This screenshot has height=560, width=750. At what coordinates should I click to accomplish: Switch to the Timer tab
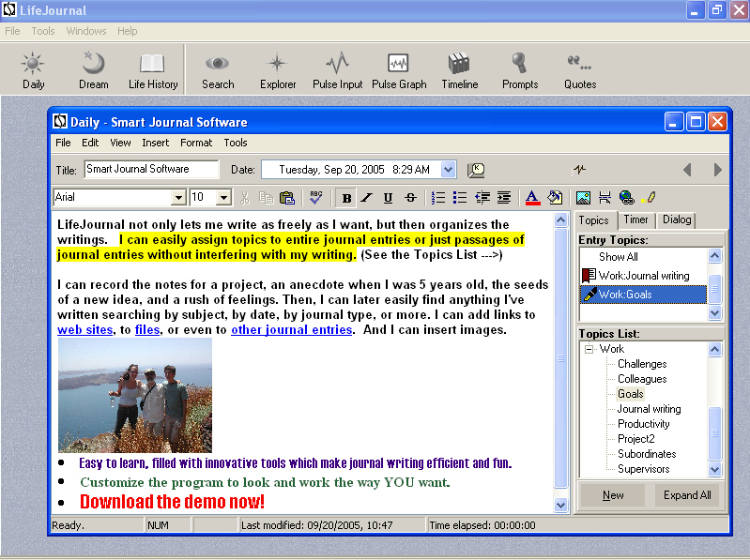pos(635,219)
